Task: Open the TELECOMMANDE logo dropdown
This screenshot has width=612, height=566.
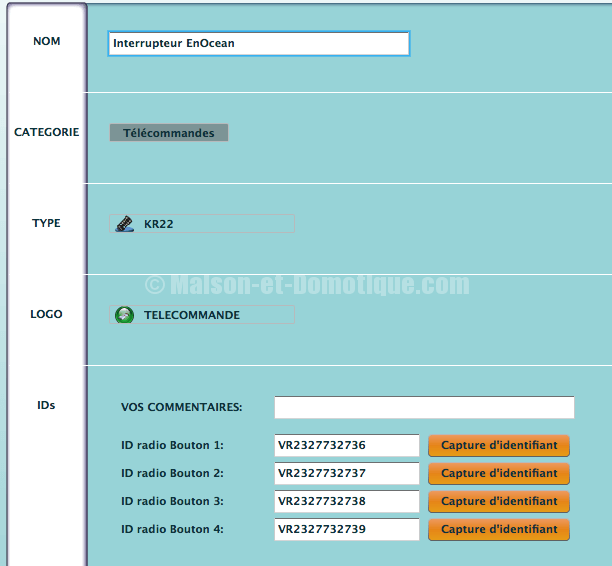Action: click(202, 315)
